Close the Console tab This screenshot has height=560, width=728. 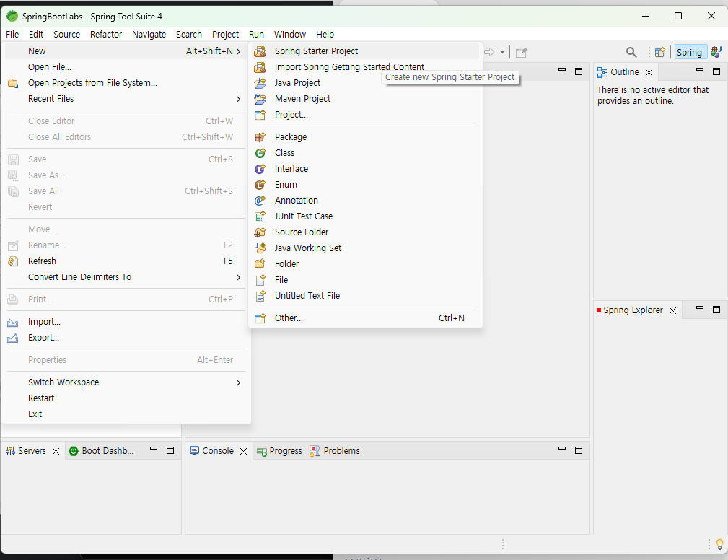243,451
